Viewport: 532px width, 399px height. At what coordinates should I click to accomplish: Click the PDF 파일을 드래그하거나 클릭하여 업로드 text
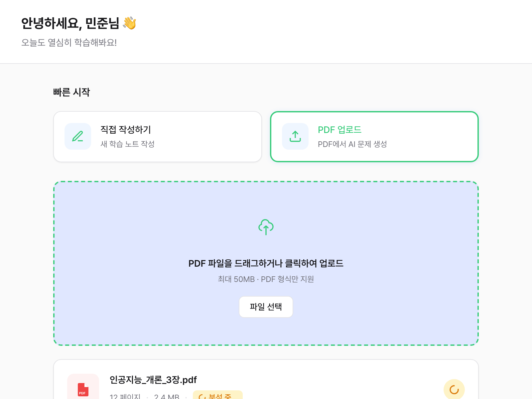pos(266,263)
